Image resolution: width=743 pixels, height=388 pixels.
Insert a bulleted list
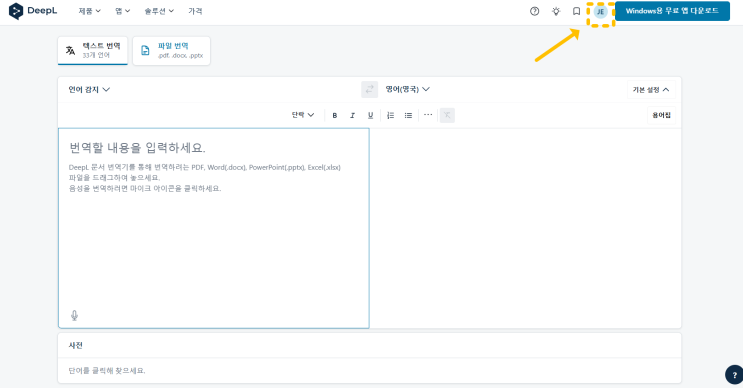(x=408, y=115)
